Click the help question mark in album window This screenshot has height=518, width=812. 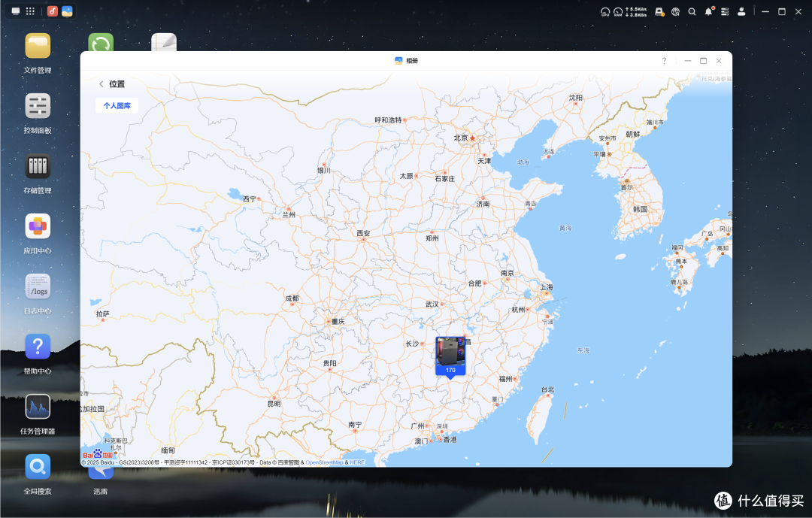click(664, 61)
